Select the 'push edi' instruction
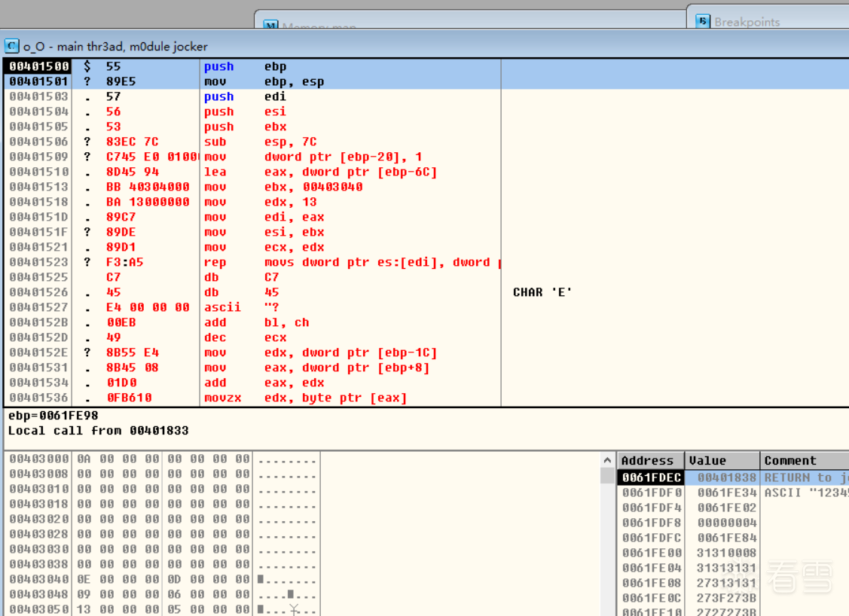 pyautogui.click(x=245, y=96)
